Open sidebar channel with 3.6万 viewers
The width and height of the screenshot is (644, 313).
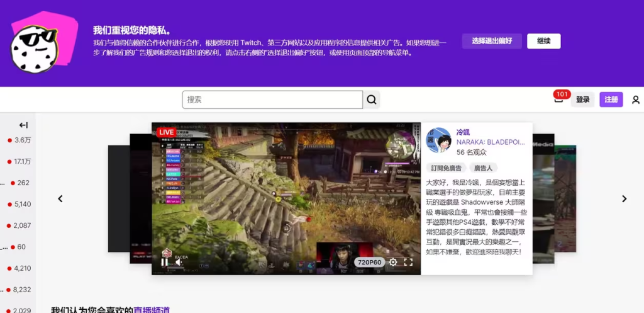[19, 140]
